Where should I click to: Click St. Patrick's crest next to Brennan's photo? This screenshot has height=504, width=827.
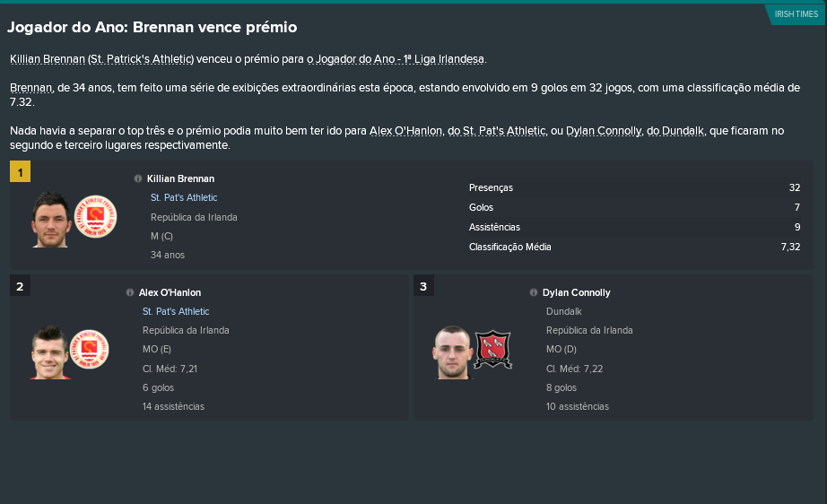coord(95,217)
